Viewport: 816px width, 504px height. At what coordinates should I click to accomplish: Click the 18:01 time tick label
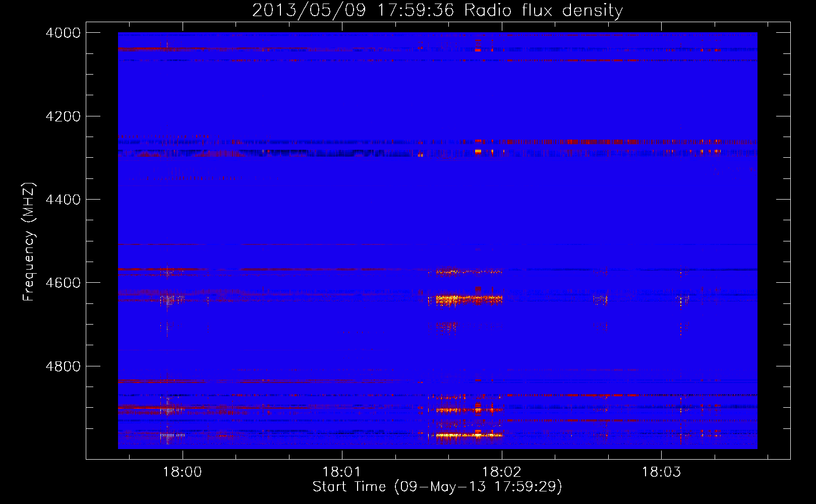tap(342, 472)
